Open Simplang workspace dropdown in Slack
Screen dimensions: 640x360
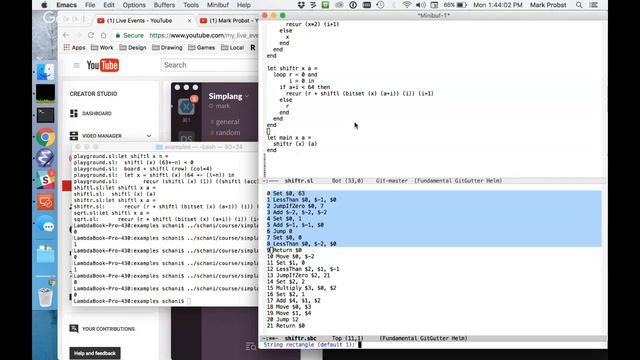228,96
